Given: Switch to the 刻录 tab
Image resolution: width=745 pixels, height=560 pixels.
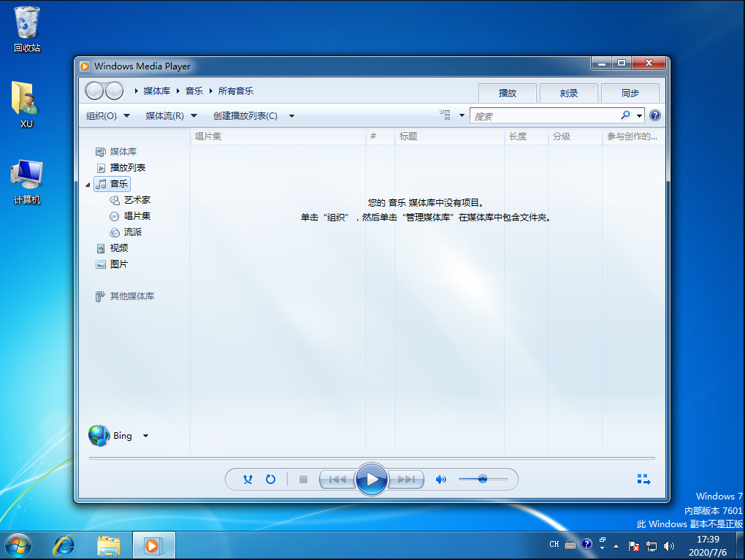Looking at the screenshot, I should point(568,93).
